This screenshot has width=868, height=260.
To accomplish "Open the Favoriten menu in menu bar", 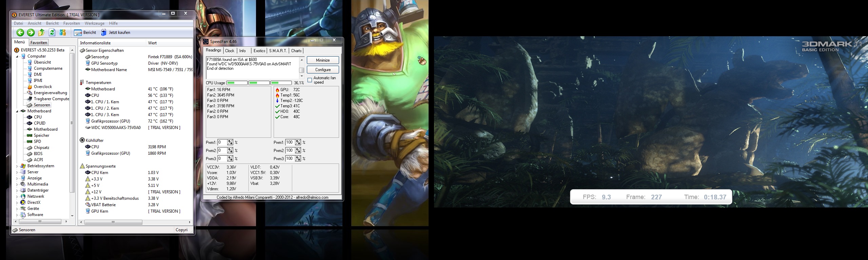I will pos(72,23).
